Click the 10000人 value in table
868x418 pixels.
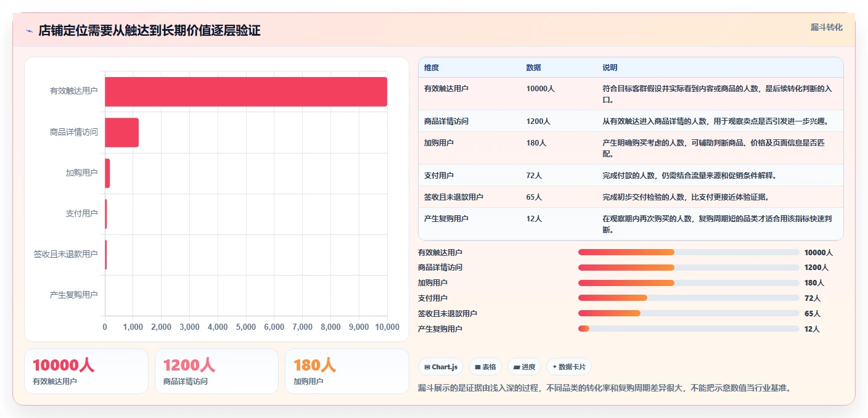click(541, 89)
